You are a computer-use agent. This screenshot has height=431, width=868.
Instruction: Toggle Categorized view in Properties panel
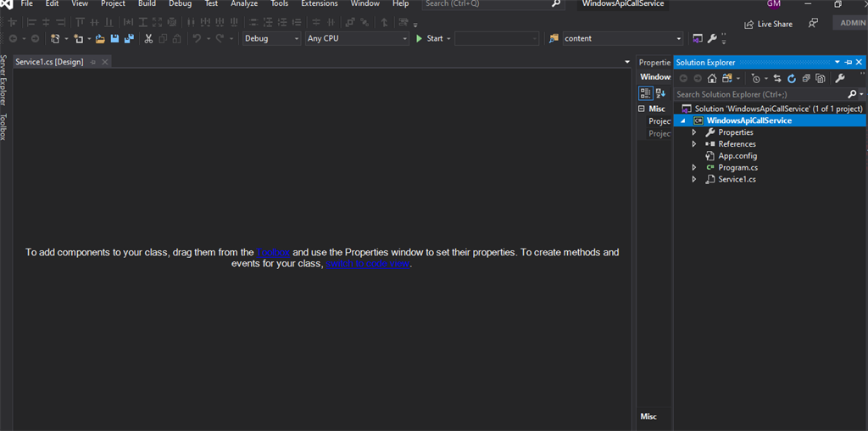point(645,93)
